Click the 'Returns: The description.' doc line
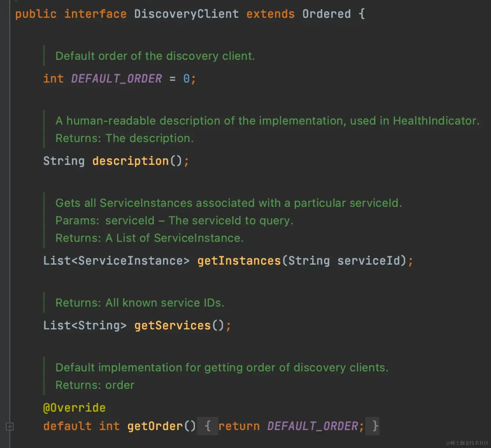The height and width of the screenshot is (448, 491). point(125,138)
